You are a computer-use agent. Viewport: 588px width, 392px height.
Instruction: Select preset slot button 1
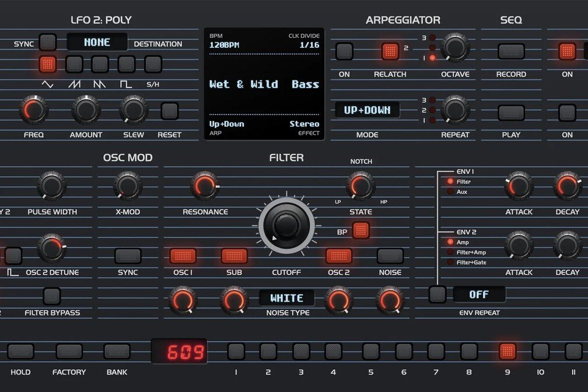[236, 352]
